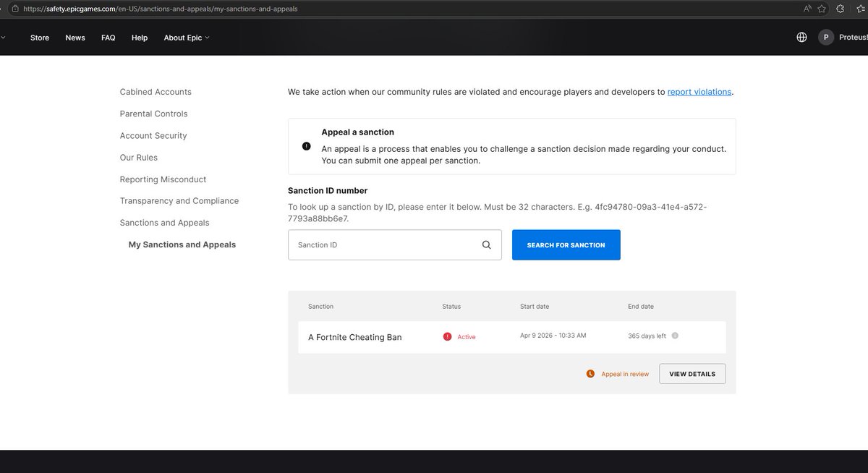Click the Appeal a sanction info icon

(306, 146)
